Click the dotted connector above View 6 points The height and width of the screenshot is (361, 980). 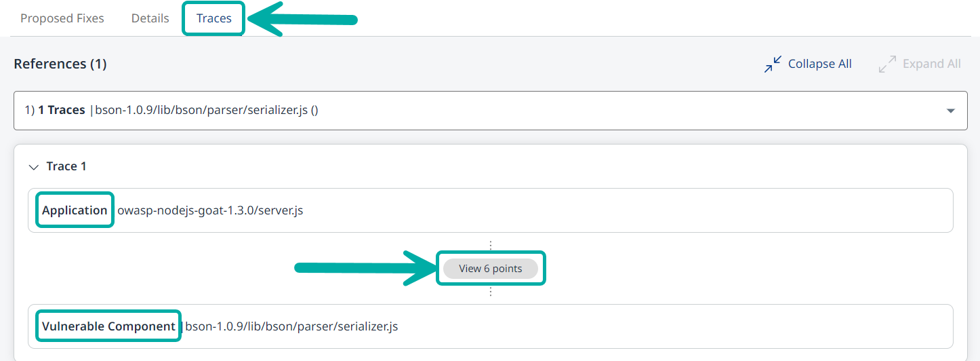pyautogui.click(x=491, y=246)
